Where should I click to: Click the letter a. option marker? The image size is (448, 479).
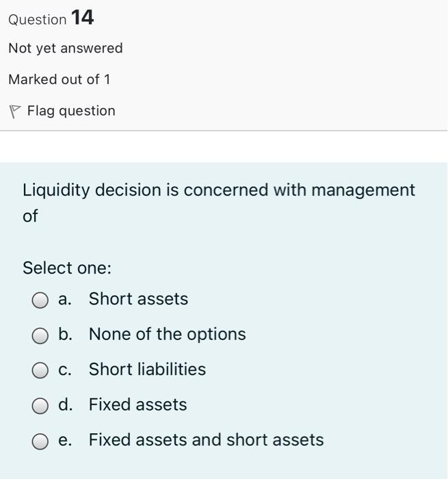66,299
